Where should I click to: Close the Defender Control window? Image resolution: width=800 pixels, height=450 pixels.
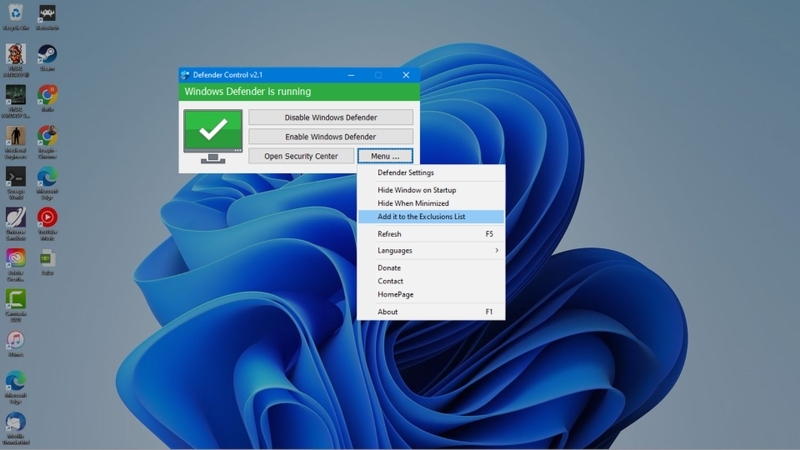point(406,75)
